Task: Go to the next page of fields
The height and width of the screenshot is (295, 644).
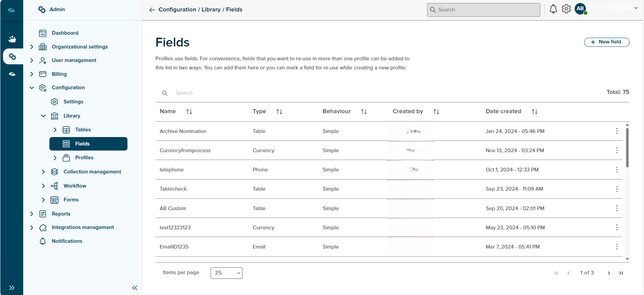Action: (x=609, y=273)
